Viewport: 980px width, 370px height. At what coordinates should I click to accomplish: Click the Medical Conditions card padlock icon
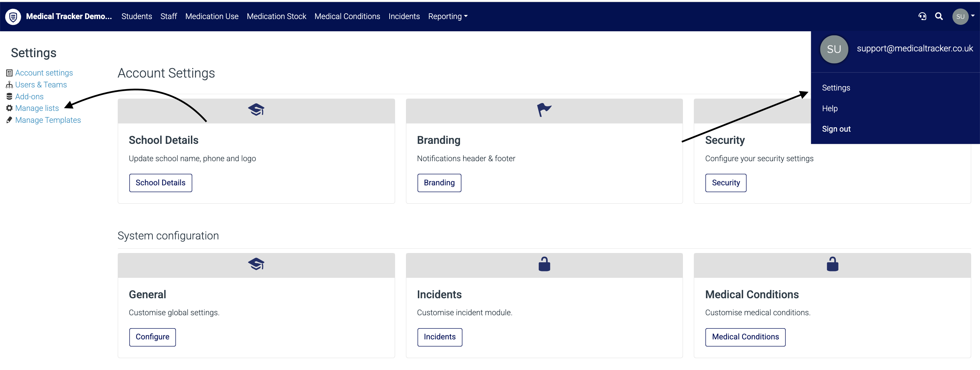(x=832, y=264)
